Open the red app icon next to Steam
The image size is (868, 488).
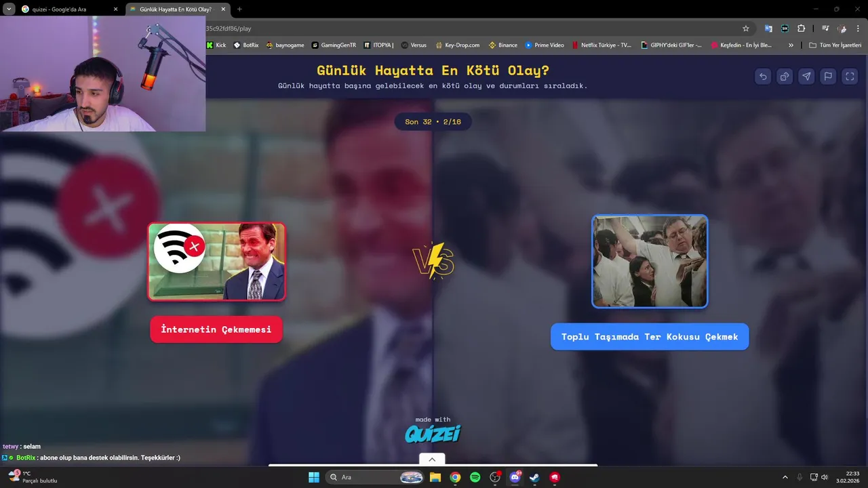(555, 477)
